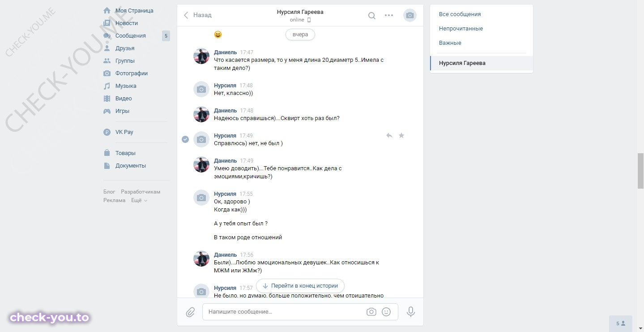This screenshot has height=332, width=644.
Task: Click the Видео film icon
Action: [107, 98]
